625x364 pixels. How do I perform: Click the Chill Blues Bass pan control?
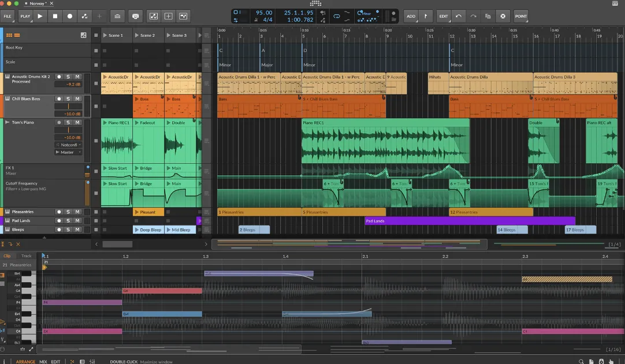click(x=68, y=106)
